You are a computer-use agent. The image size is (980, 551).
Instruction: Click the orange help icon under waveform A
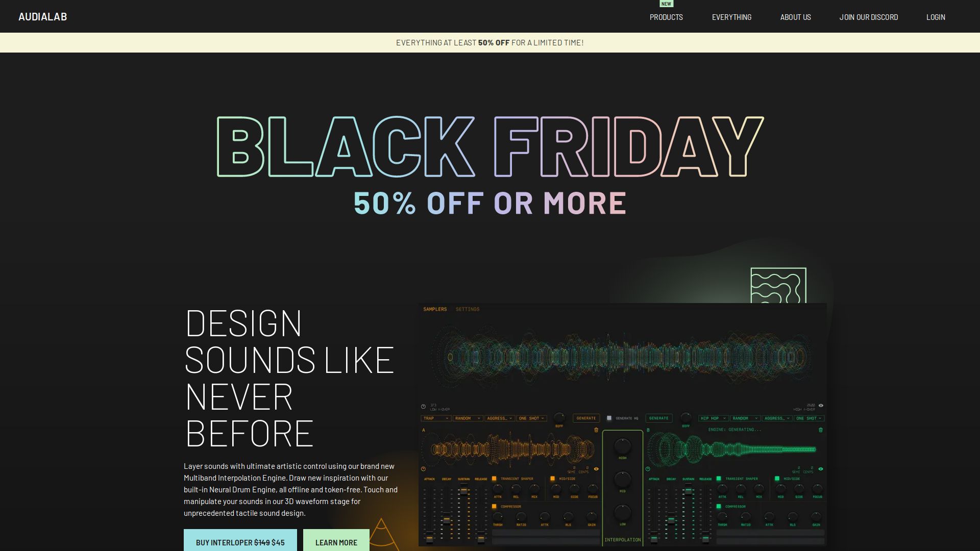click(423, 469)
